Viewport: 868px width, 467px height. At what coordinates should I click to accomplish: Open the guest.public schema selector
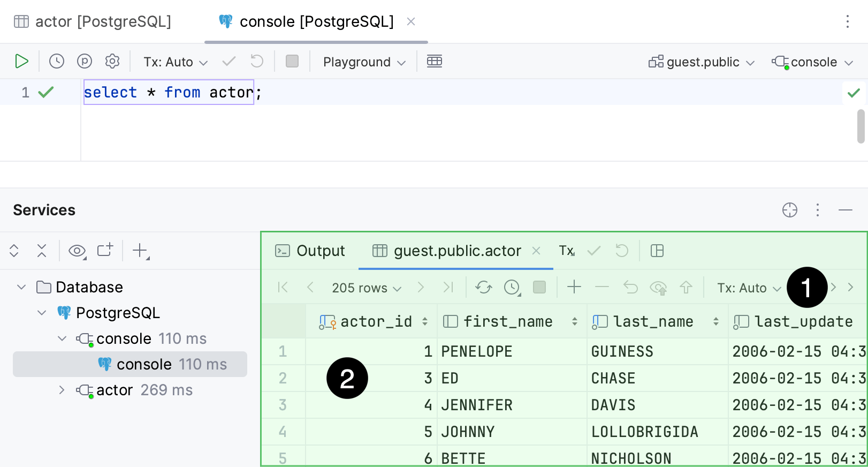click(702, 62)
